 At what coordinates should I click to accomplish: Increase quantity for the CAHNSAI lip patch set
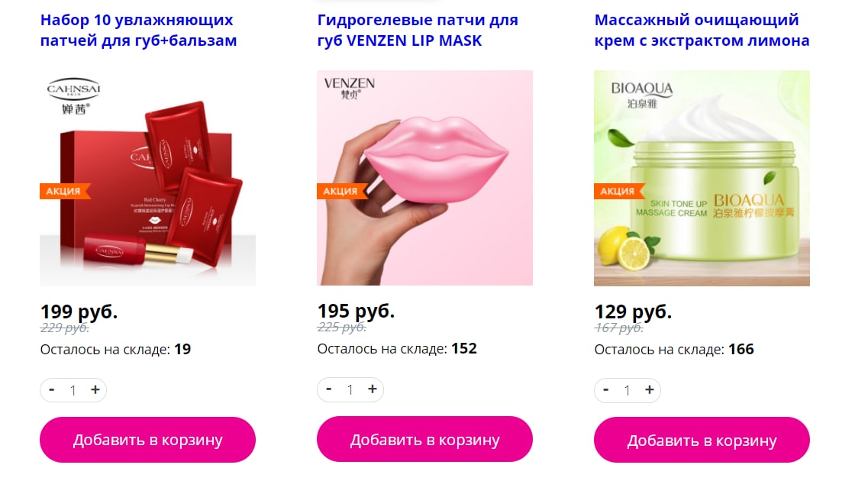[x=95, y=389]
